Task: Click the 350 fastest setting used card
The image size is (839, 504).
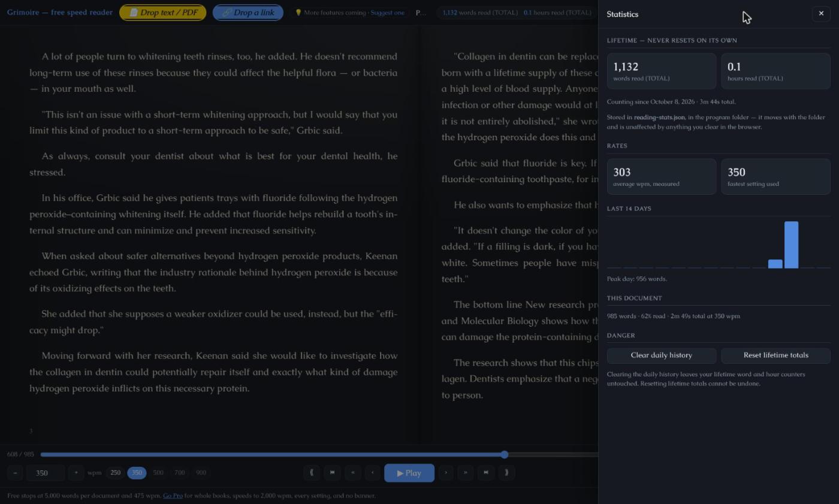Action: tap(776, 176)
